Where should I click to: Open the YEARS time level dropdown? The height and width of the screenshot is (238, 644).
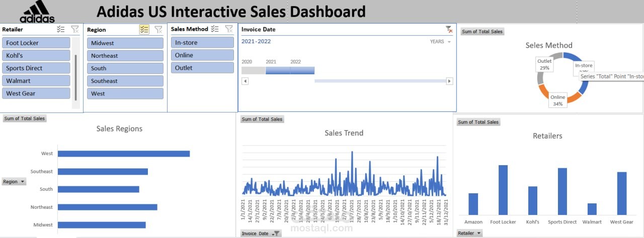pos(441,42)
